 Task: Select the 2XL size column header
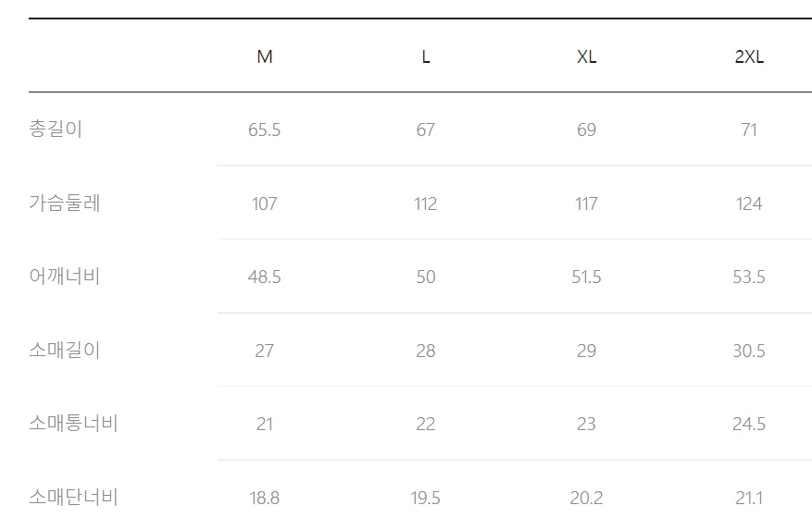pyautogui.click(x=749, y=56)
